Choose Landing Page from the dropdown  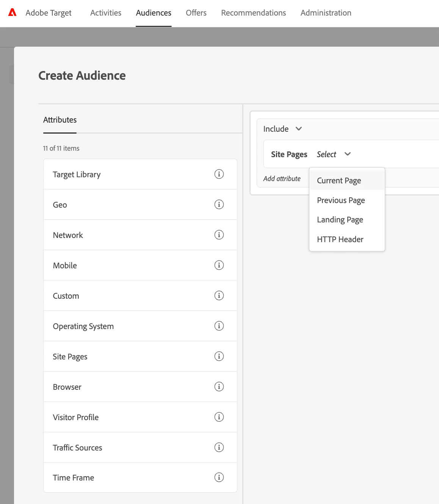(x=347, y=220)
